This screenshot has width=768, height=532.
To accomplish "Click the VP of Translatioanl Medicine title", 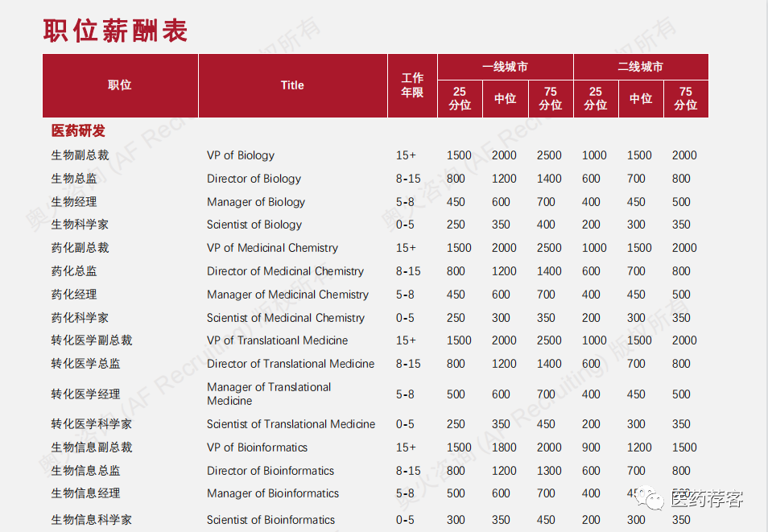I will (x=277, y=340).
